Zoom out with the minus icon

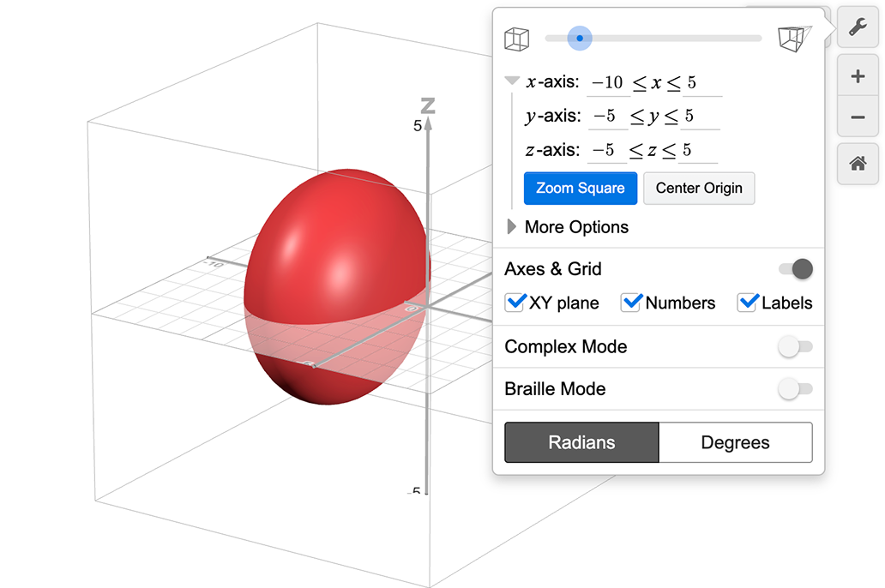(x=858, y=117)
